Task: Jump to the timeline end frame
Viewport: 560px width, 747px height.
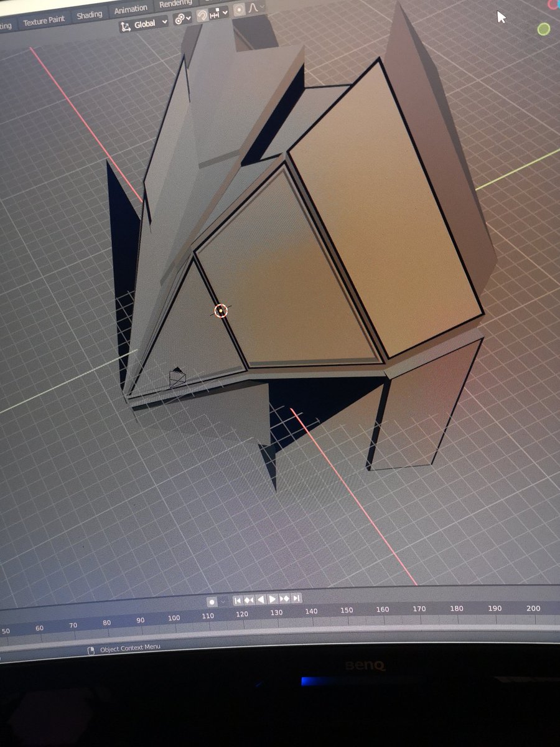Action: (296, 598)
